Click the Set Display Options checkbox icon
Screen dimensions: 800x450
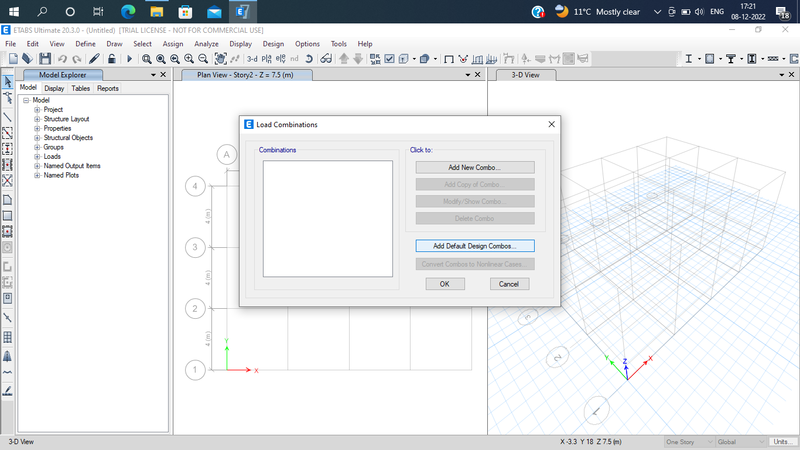[389, 59]
